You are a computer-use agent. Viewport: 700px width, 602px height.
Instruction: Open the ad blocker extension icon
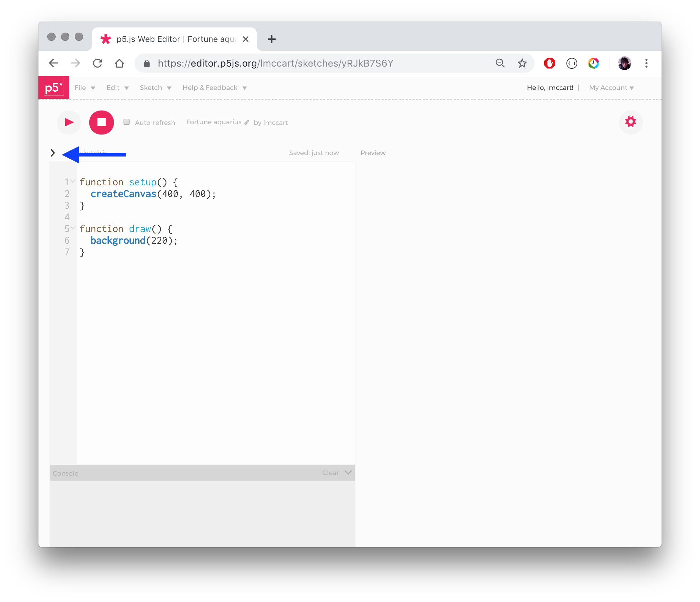pyautogui.click(x=549, y=63)
